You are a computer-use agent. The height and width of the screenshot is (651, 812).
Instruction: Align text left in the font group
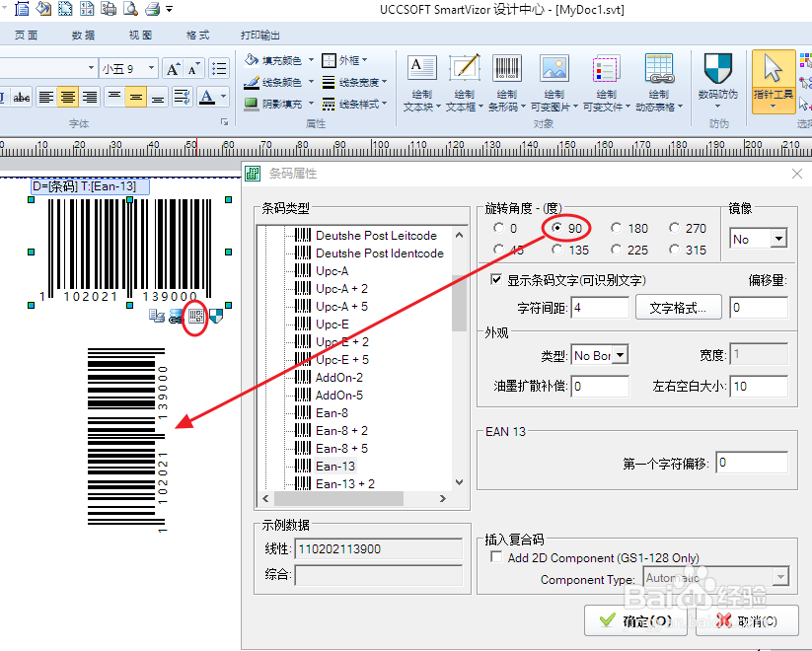pyautogui.click(x=46, y=97)
